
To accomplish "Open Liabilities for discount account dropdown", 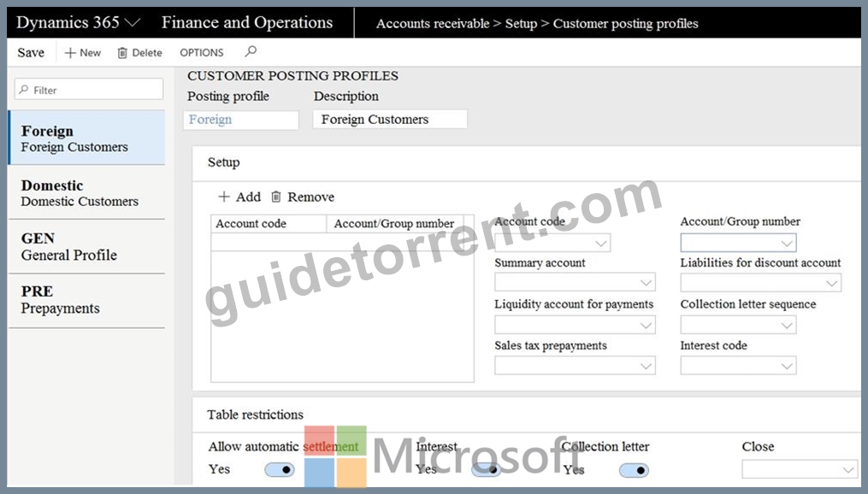I will [760, 283].
